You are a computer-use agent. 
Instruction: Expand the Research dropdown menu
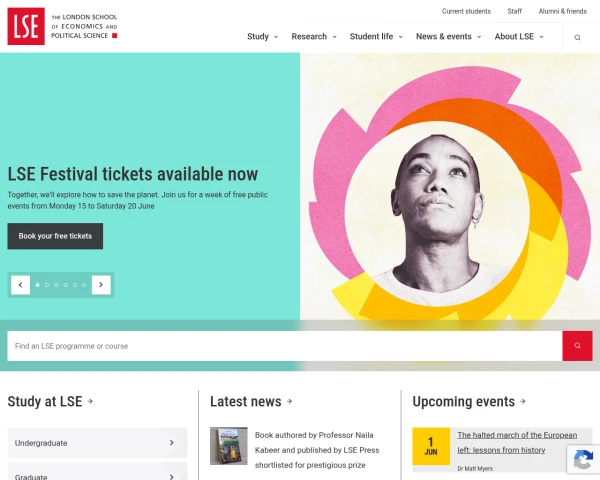click(314, 36)
